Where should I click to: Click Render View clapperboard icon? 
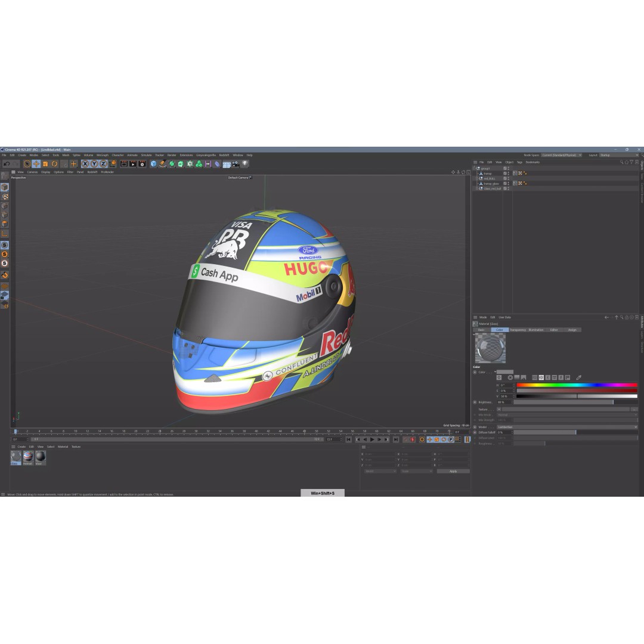[123, 164]
